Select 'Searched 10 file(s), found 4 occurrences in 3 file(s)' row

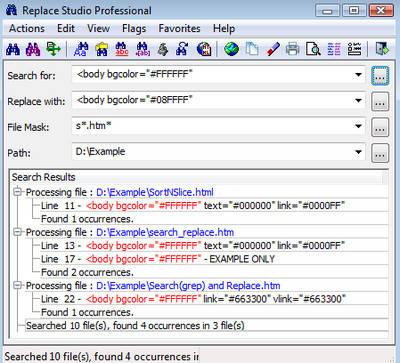pyautogui.click(x=207, y=326)
